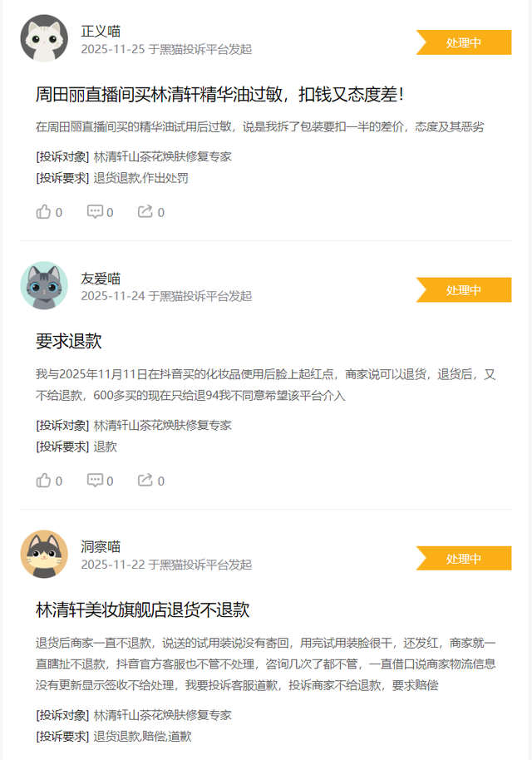
Task: Open comments on 要求退款 complaint
Action: click(x=101, y=481)
